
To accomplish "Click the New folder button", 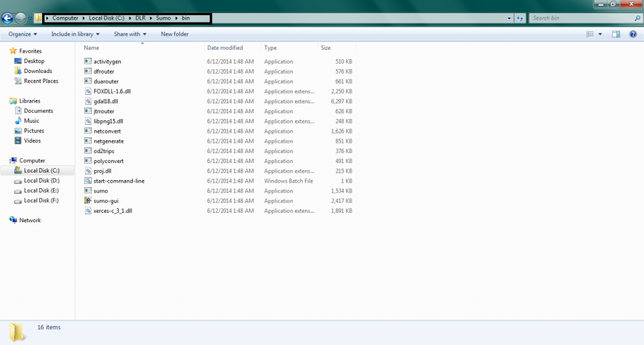I will 174,34.
